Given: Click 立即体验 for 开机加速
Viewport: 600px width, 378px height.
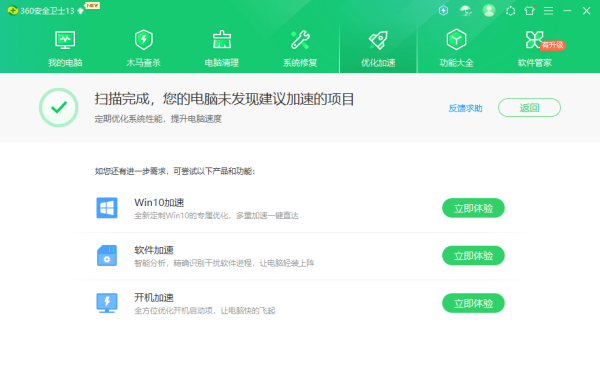Looking at the screenshot, I should click(473, 303).
